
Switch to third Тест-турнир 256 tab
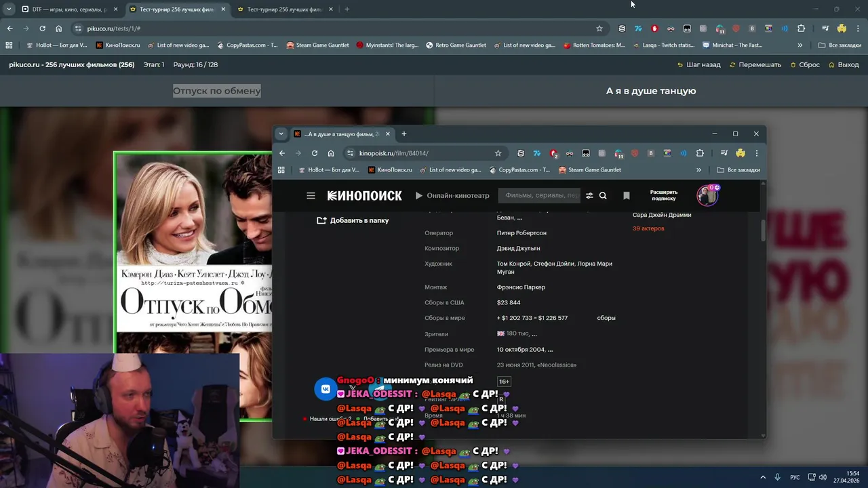coord(285,9)
